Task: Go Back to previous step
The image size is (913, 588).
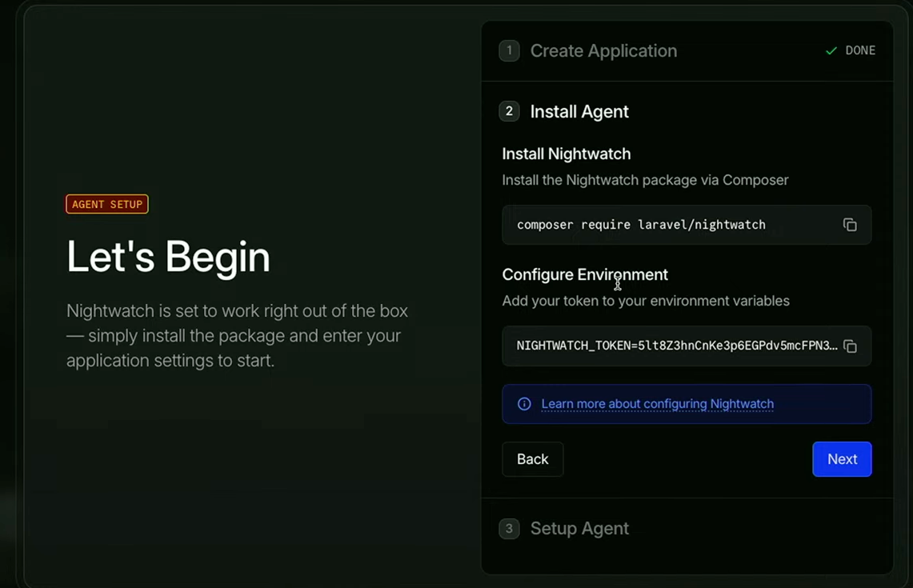Action: click(533, 459)
